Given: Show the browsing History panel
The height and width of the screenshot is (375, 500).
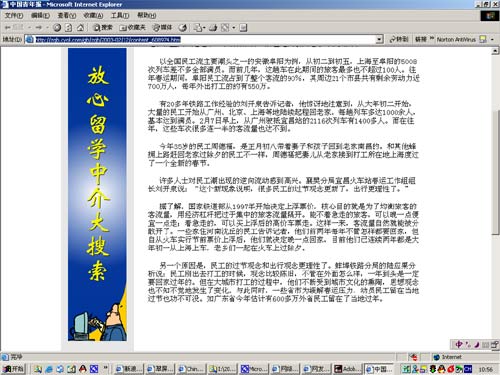Looking at the screenshot, I should (x=183, y=28).
